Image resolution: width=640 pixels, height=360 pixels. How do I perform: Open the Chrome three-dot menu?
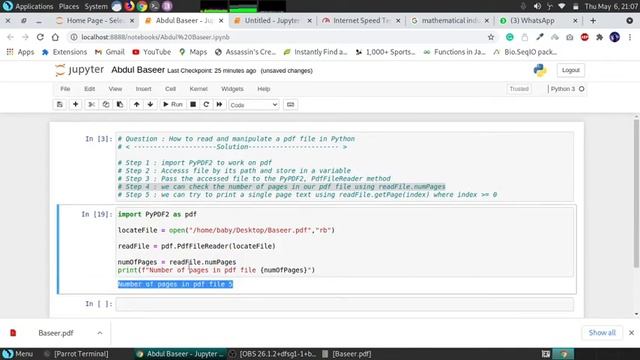pyautogui.click(x=630, y=37)
